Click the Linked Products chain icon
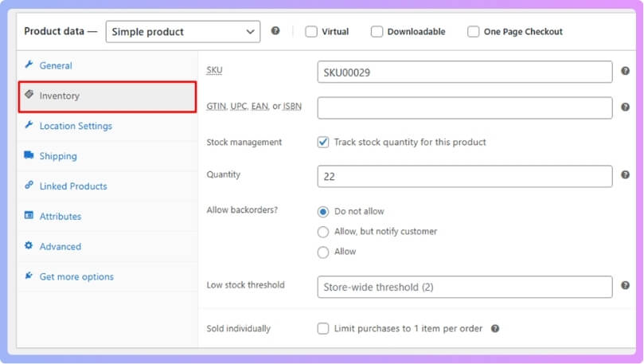644x364 pixels. click(29, 185)
